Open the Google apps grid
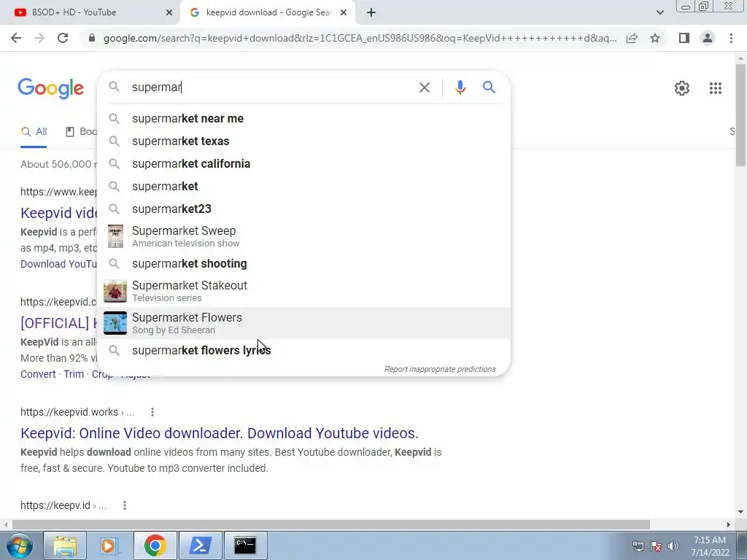The width and height of the screenshot is (747, 560). tap(715, 88)
